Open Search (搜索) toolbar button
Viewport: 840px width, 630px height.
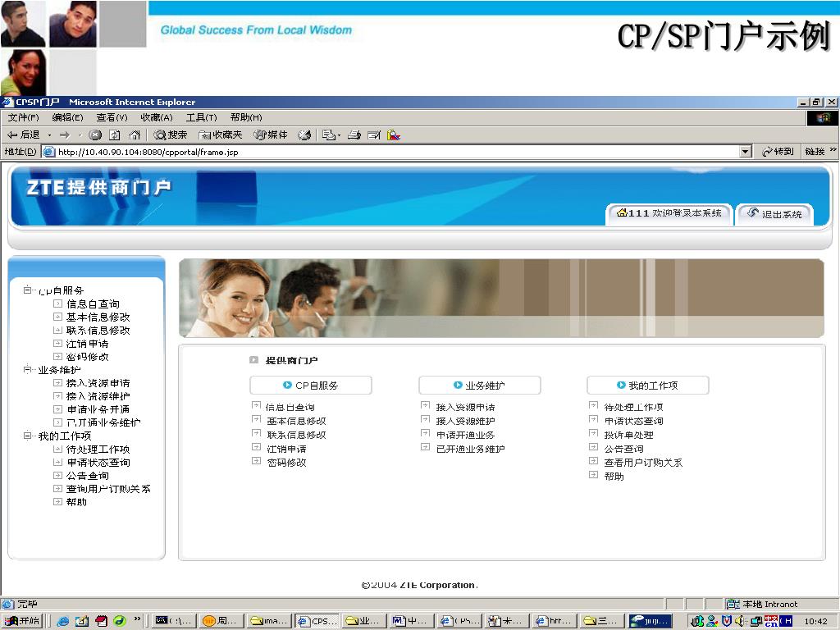coord(171,135)
